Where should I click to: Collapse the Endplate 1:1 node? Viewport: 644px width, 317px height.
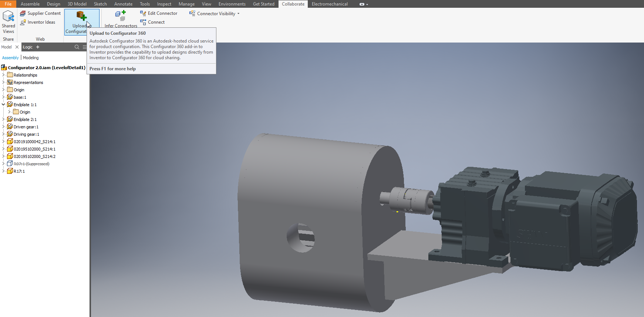click(x=3, y=104)
